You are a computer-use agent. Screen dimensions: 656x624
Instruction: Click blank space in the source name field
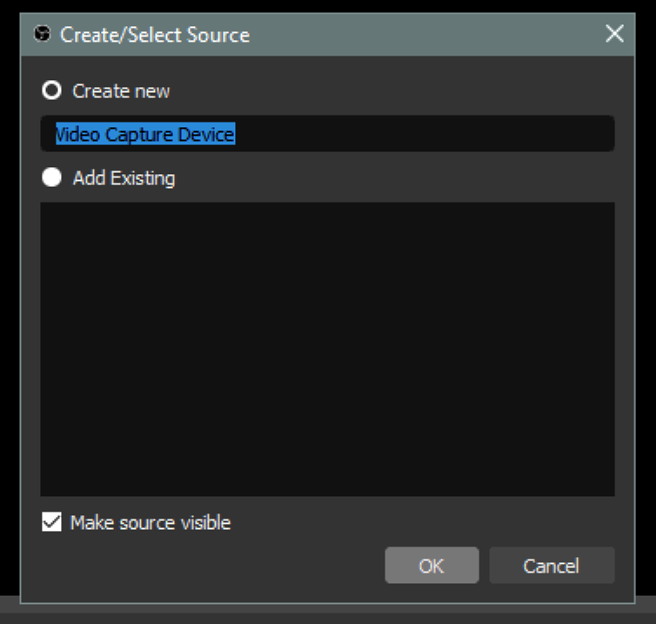(420, 134)
